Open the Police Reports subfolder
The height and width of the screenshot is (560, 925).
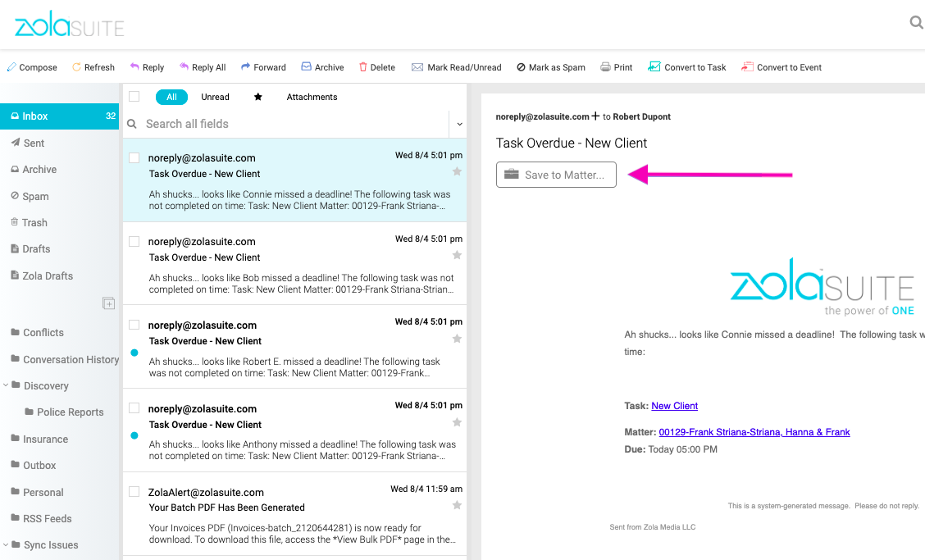(x=71, y=412)
